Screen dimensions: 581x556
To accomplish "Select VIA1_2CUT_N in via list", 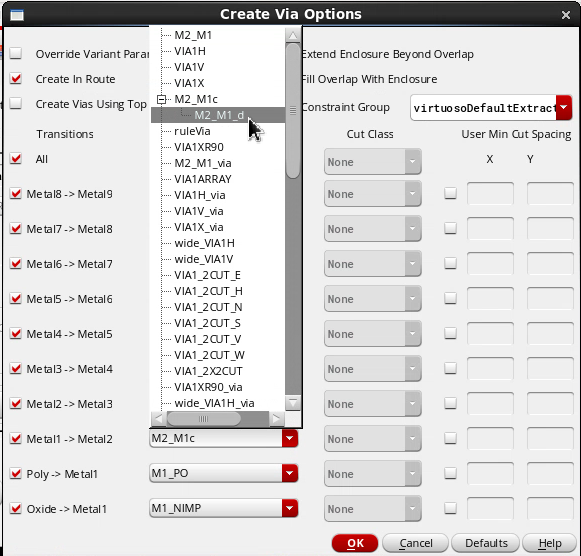I will [x=208, y=307].
